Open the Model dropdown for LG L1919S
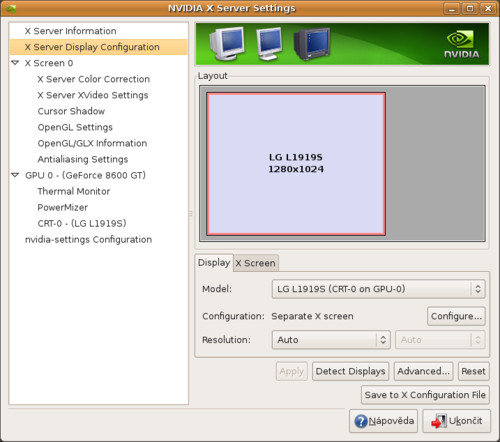Image resolution: width=500 pixels, height=442 pixels. pyautogui.click(x=378, y=289)
